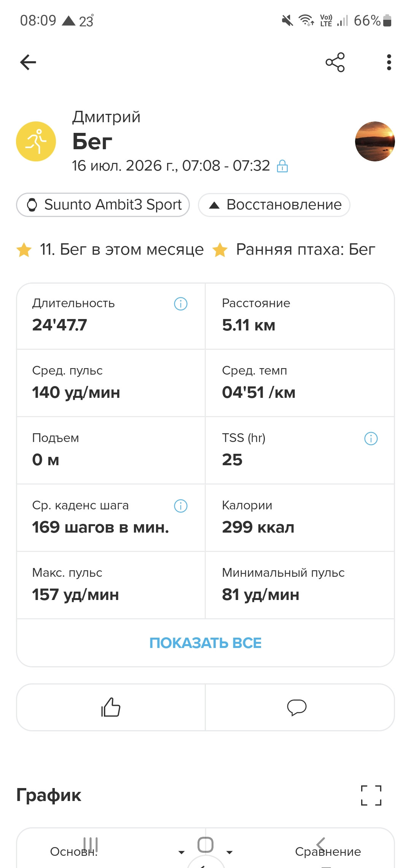Tap ПОКАЗАТЬ ВСЕ to show all
The height and width of the screenshot is (868, 411).
pyautogui.click(x=205, y=643)
